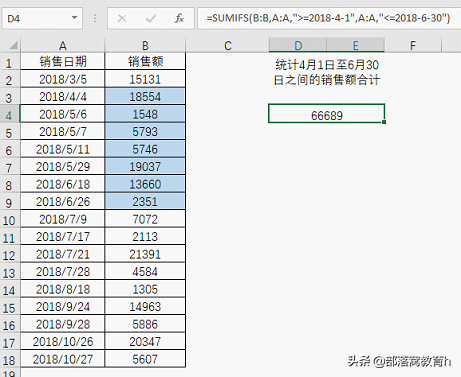
Task: Select column A header
Action: 63,45
